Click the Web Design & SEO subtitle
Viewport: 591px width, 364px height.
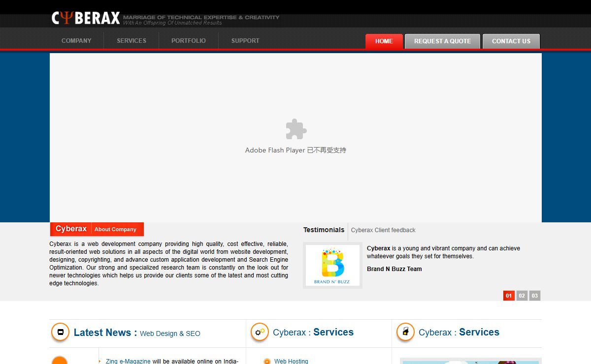pyautogui.click(x=170, y=334)
